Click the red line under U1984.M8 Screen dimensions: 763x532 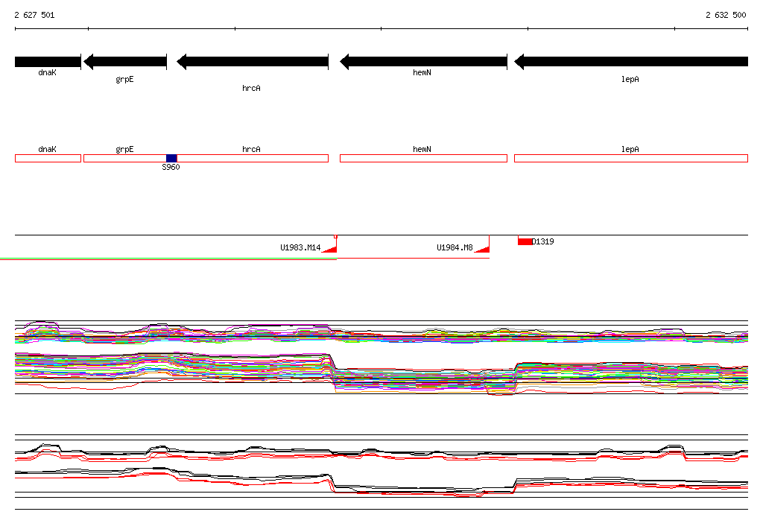[x=413, y=258]
